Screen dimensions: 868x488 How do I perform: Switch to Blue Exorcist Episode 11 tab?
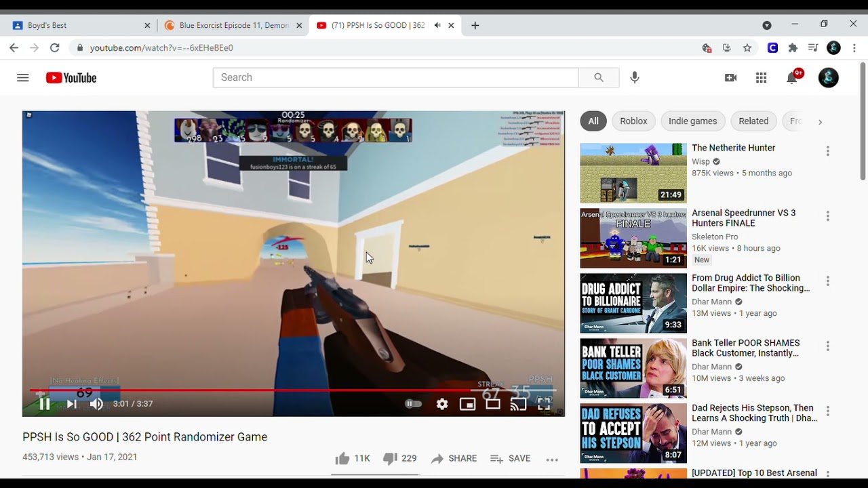(233, 25)
